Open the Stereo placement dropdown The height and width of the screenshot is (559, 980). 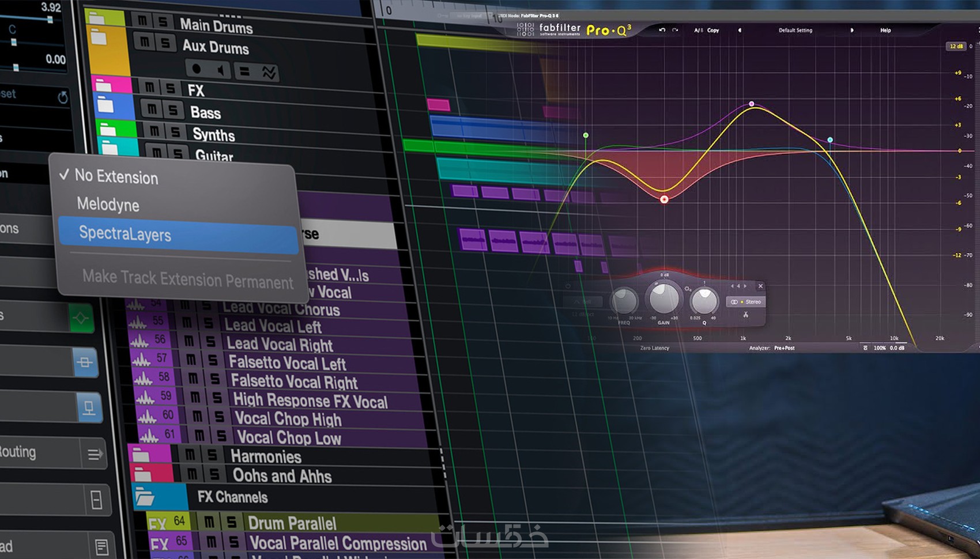pyautogui.click(x=747, y=301)
